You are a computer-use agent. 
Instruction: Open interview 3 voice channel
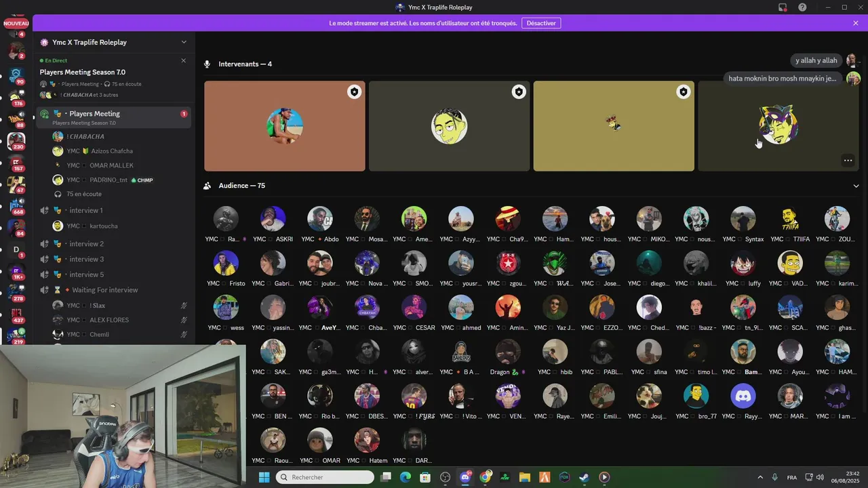(114, 260)
